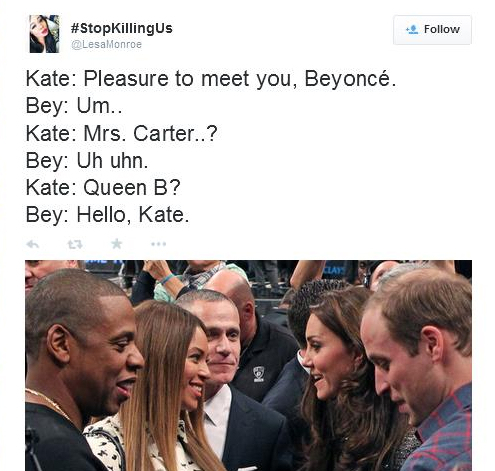The height and width of the screenshot is (471, 495).
Task: Click the 'Bey: Hello, Kate.' line
Action: point(107,214)
